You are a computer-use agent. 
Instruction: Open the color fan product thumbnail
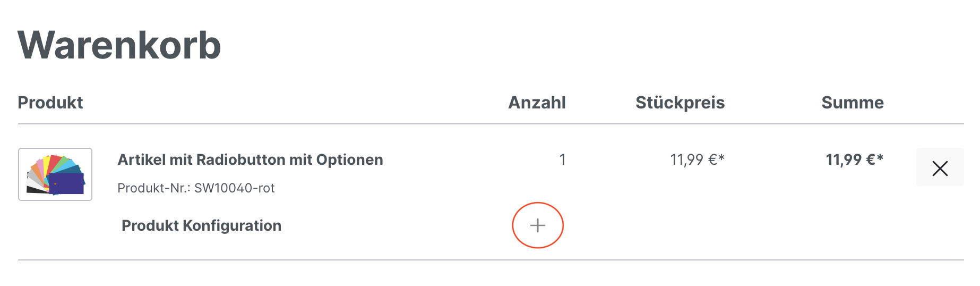pos(55,174)
